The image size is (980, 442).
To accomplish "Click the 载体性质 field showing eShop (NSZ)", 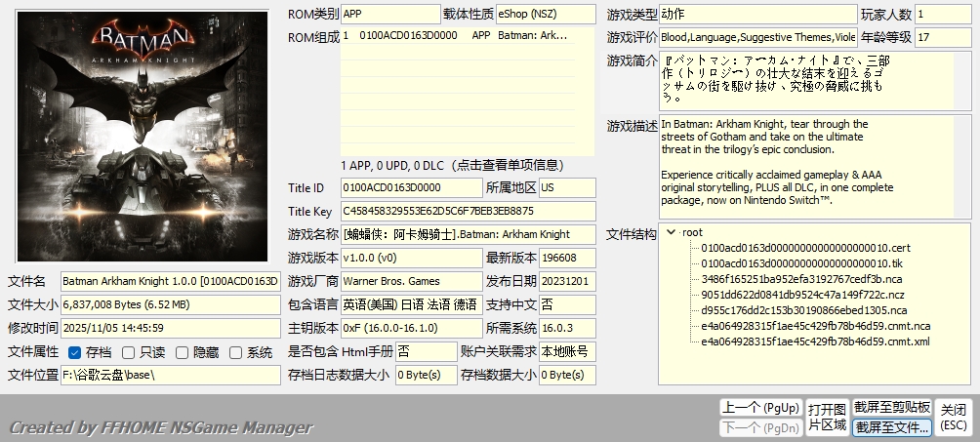I will [546, 14].
